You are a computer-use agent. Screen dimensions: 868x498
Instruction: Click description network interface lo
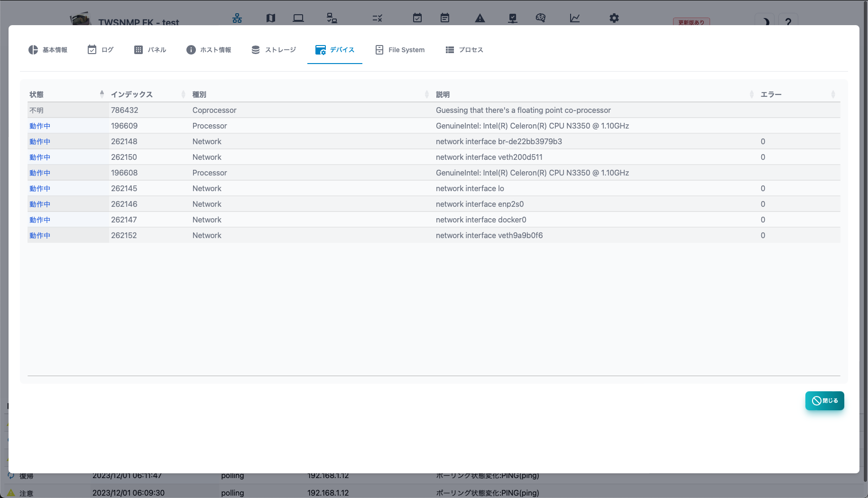(470, 188)
